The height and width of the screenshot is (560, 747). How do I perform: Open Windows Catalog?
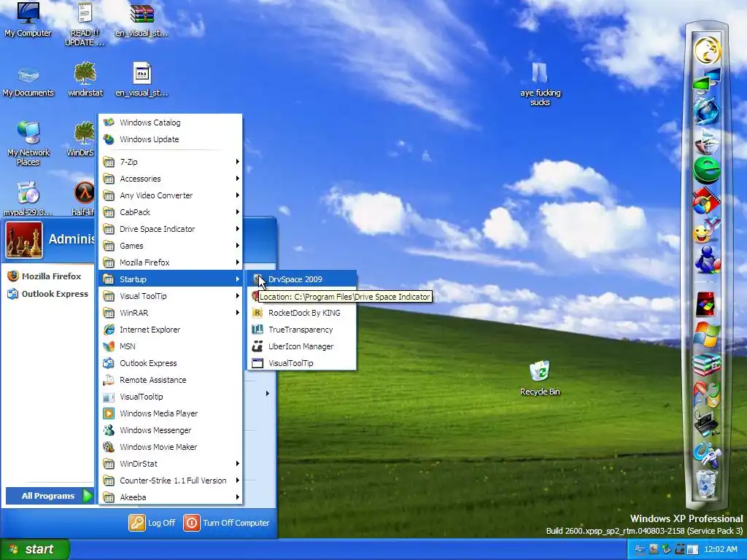(171, 122)
